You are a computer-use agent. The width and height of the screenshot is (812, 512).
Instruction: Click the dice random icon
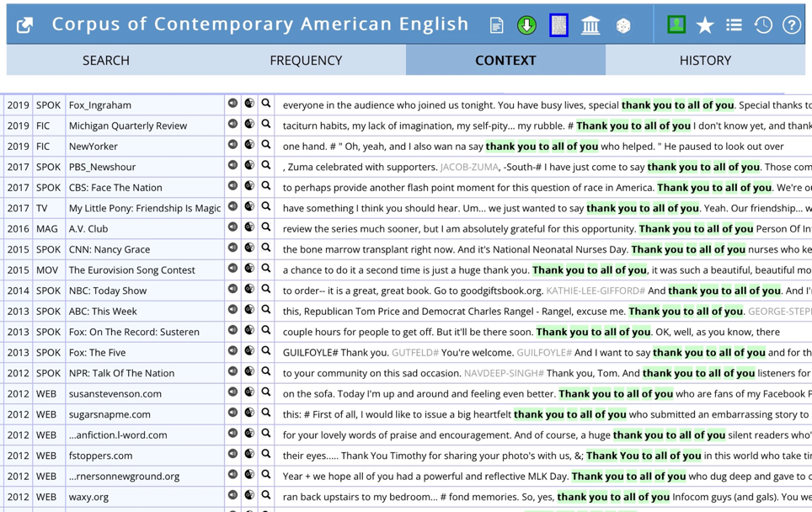click(623, 25)
